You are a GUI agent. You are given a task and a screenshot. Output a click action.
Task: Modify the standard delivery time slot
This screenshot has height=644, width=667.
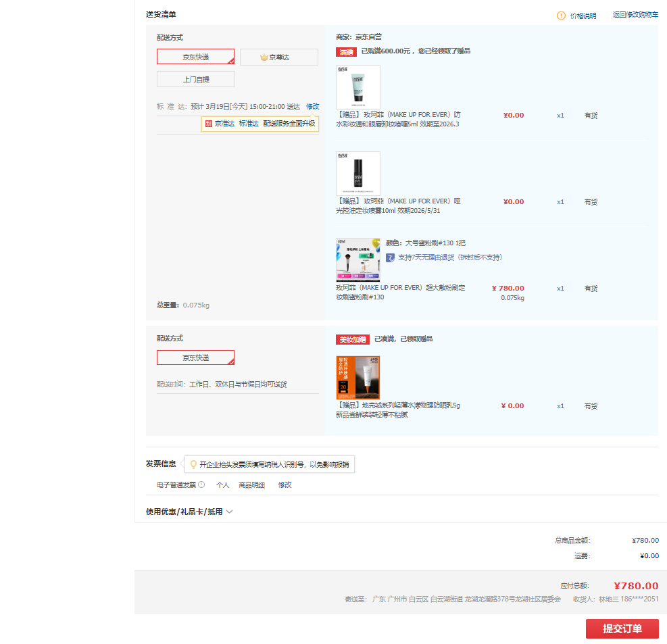[x=312, y=106]
